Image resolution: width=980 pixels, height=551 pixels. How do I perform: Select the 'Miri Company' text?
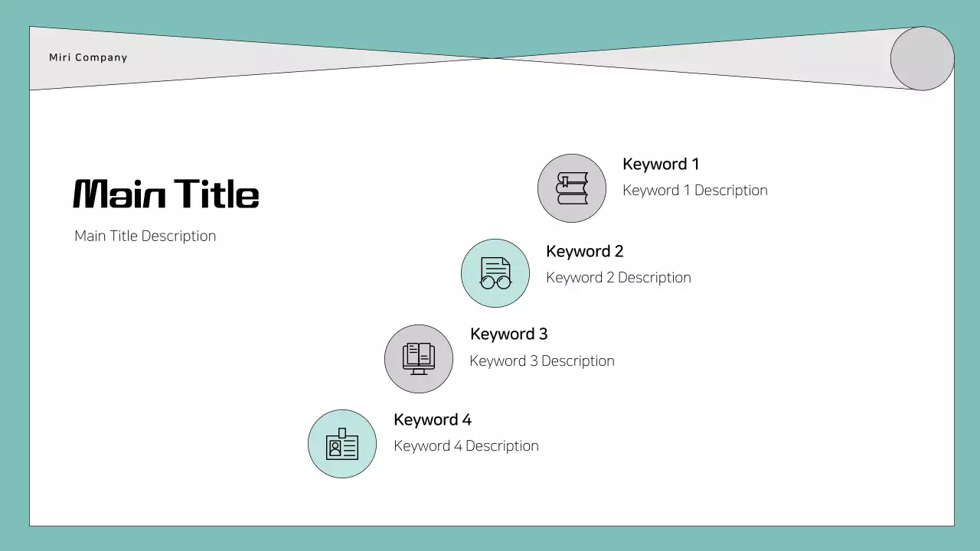pyautogui.click(x=88, y=57)
